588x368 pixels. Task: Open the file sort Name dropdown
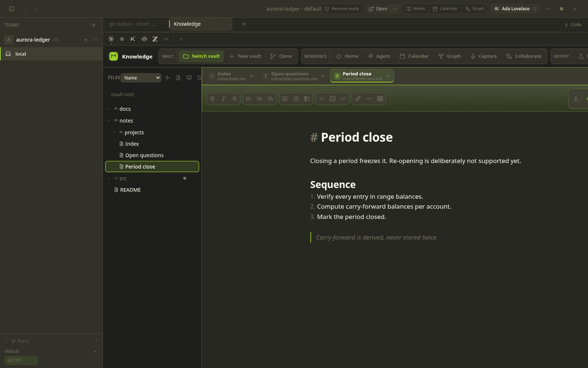(x=141, y=78)
